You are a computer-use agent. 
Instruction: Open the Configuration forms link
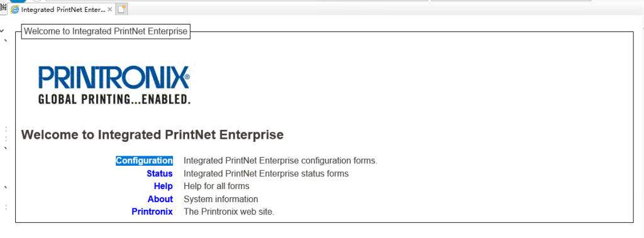(144, 161)
